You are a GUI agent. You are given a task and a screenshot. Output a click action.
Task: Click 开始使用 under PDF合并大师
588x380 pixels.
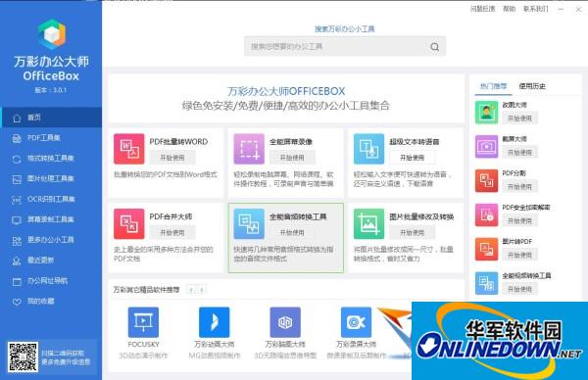pos(172,233)
